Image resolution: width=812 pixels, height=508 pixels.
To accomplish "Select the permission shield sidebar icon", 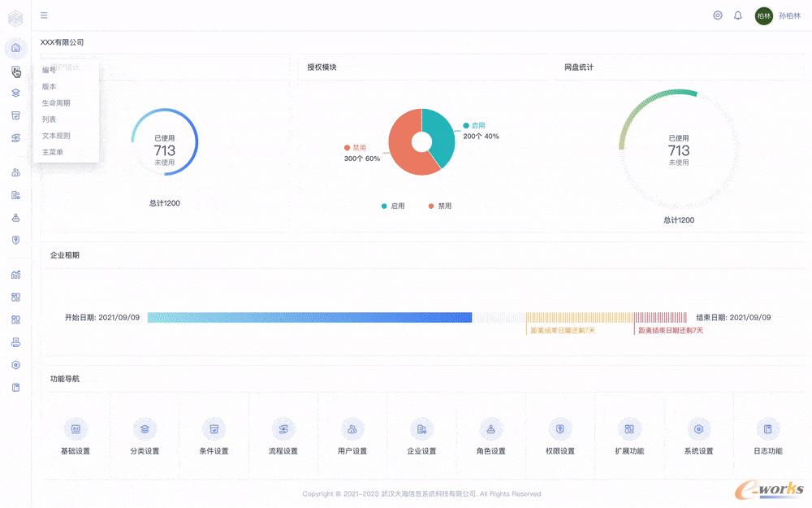I will [x=16, y=240].
